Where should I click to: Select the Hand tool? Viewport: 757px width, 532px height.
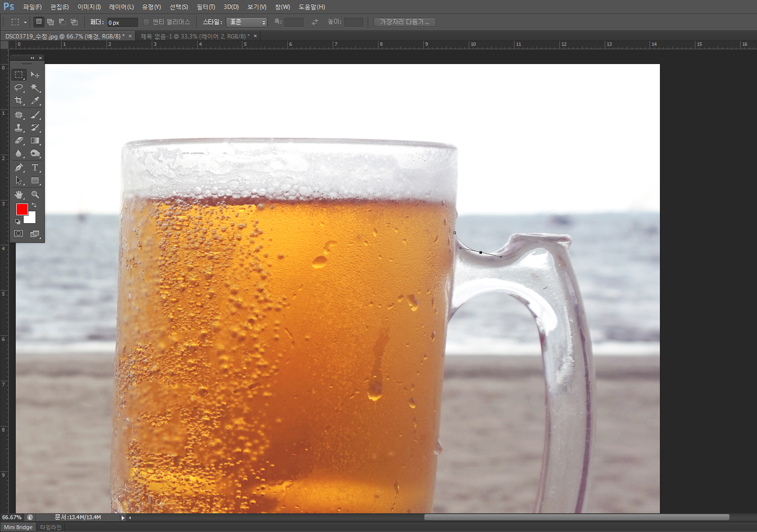pyautogui.click(x=19, y=195)
